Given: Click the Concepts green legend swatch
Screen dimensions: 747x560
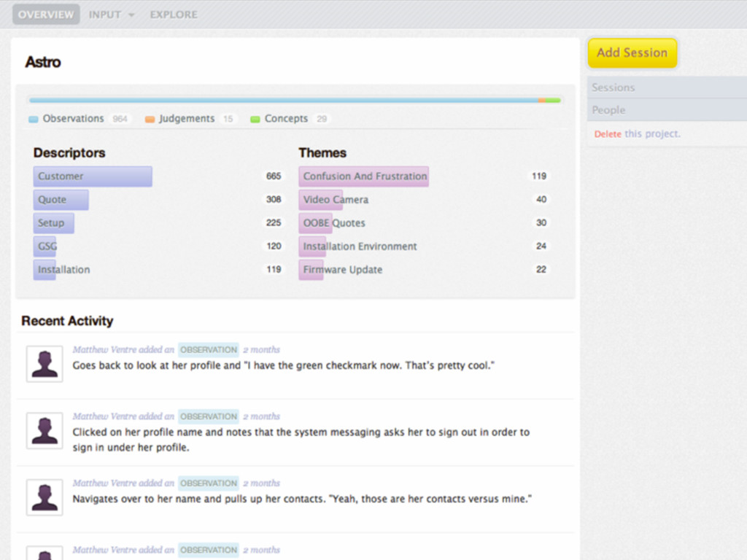Looking at the screenshot, I should coord(255,119).
